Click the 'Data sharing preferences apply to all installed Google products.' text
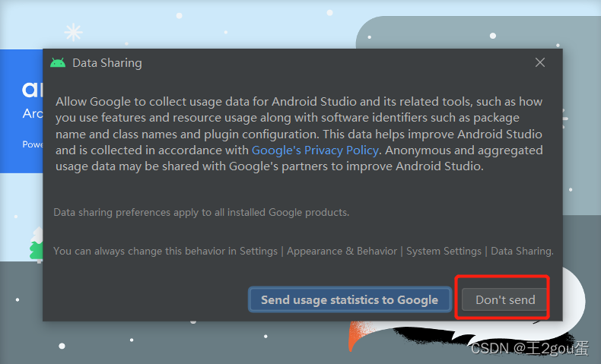The image size is (601, 364). [202, 212]
